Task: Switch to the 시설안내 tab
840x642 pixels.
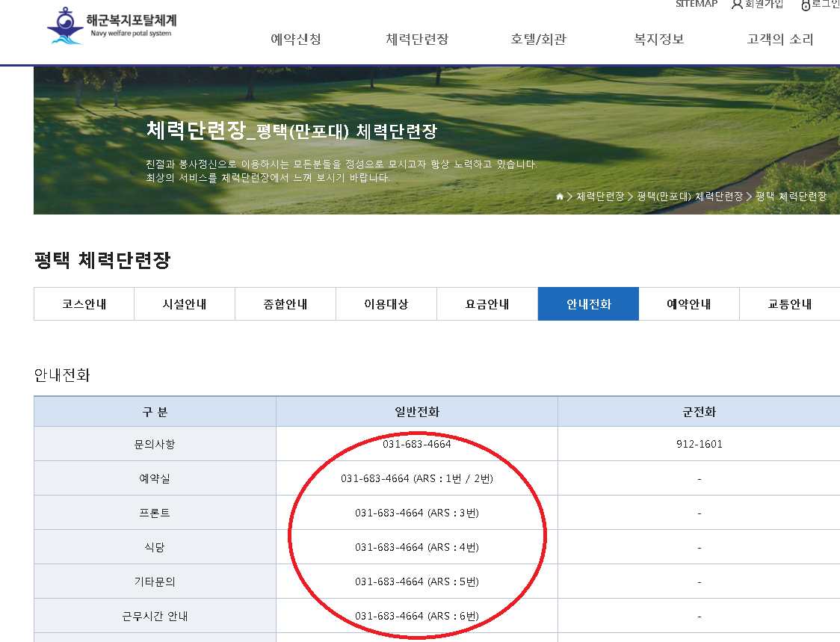Action: 184,303
